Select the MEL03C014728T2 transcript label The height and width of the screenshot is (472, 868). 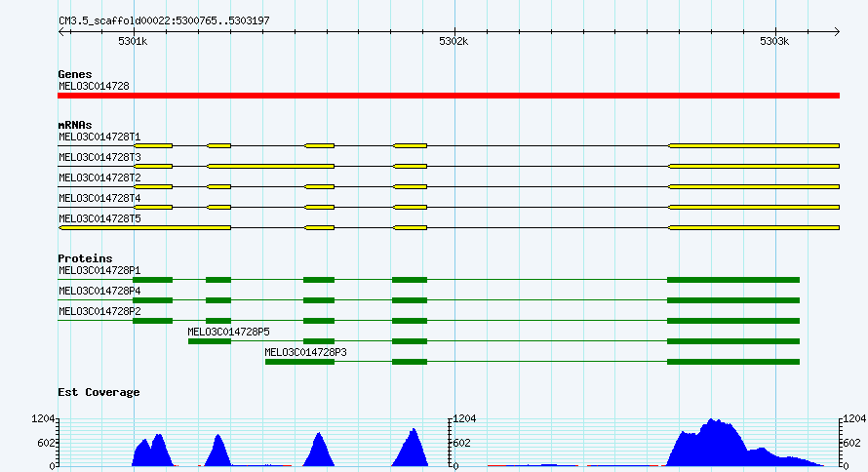[99, 177]
